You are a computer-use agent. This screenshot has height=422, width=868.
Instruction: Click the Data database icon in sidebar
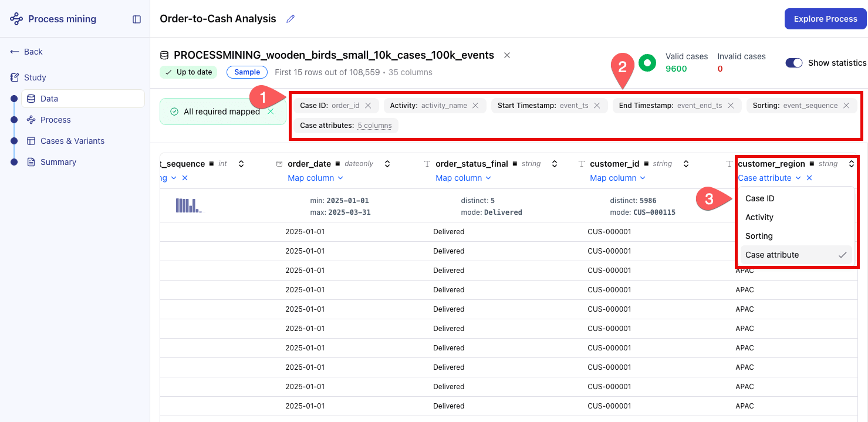pos(31,99)
